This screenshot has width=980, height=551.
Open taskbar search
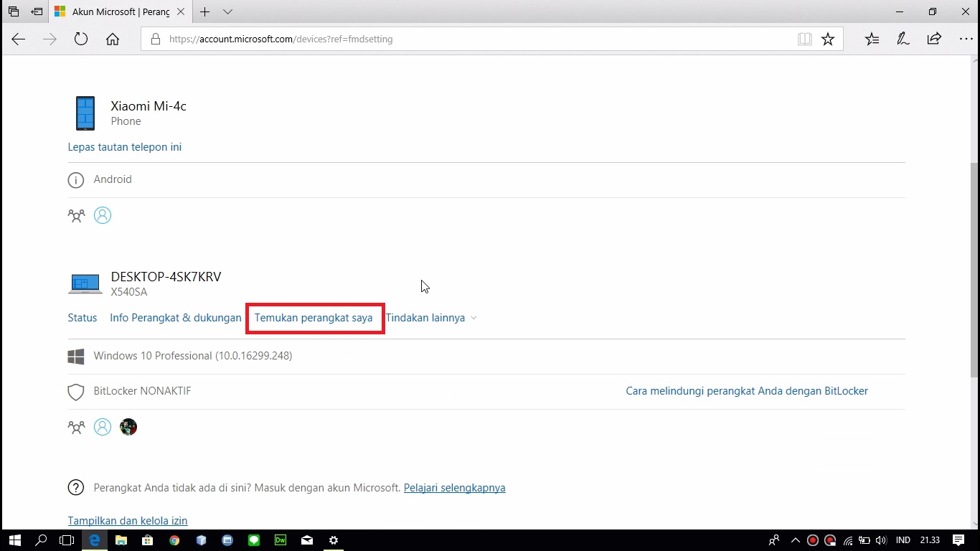(x=41, y=540)
